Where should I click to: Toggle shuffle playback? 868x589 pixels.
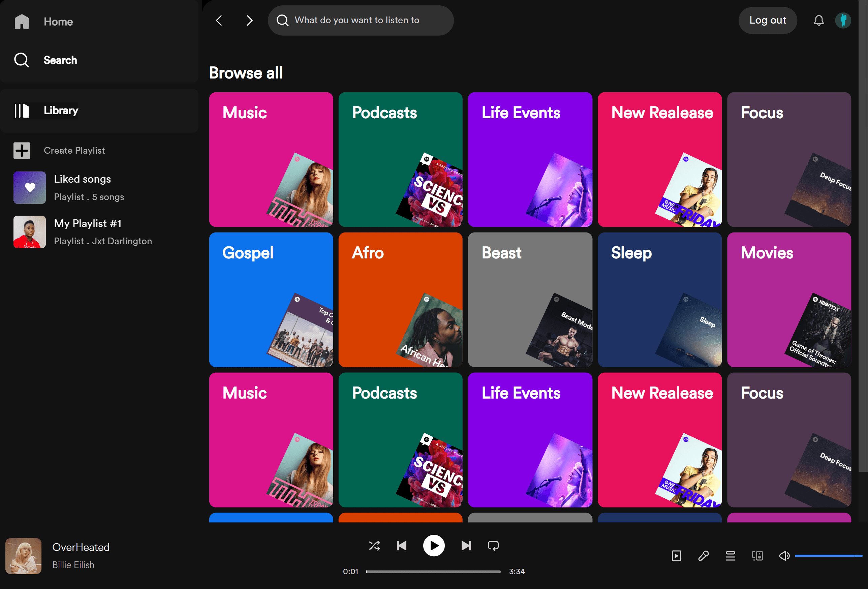click(x=374, y=546)
